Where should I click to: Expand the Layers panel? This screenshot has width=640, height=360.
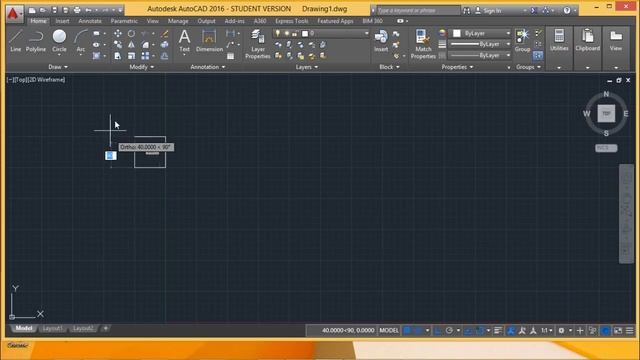[x=307, y=67]
